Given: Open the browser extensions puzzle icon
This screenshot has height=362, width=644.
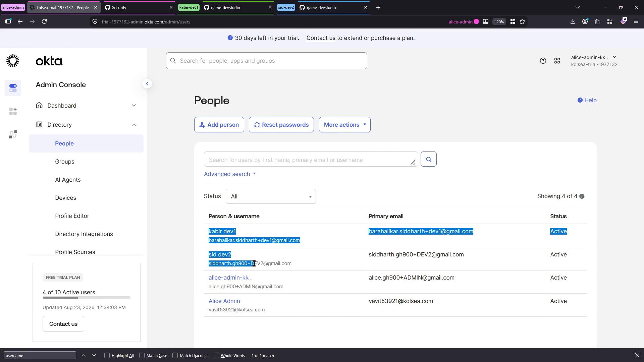Looking at the screenshot, I should click(x=597, y=21).
